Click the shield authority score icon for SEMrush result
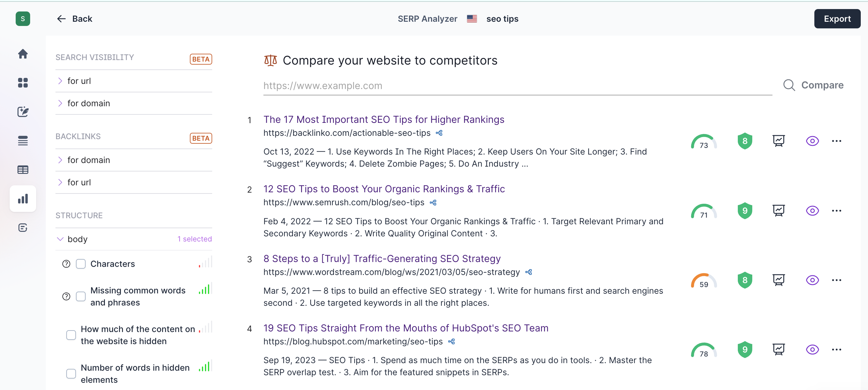This screenshot has height=390, width=868. coord(744,210)
